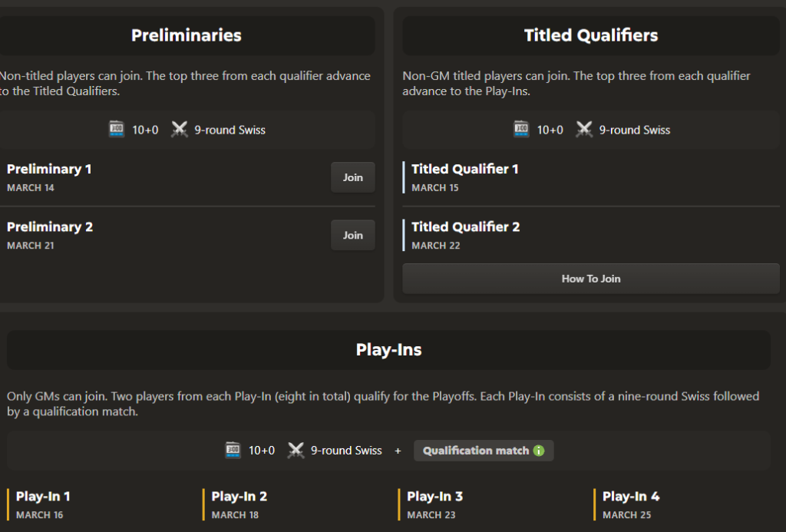
Task: Click the Titled Qualifiers crossed swords icon
Action: click(584, 130)
